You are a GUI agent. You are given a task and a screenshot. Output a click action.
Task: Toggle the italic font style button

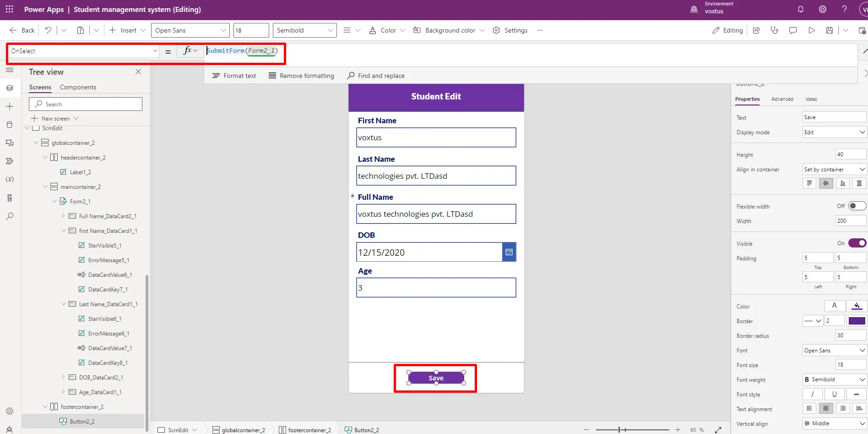[x=813, y=394]
